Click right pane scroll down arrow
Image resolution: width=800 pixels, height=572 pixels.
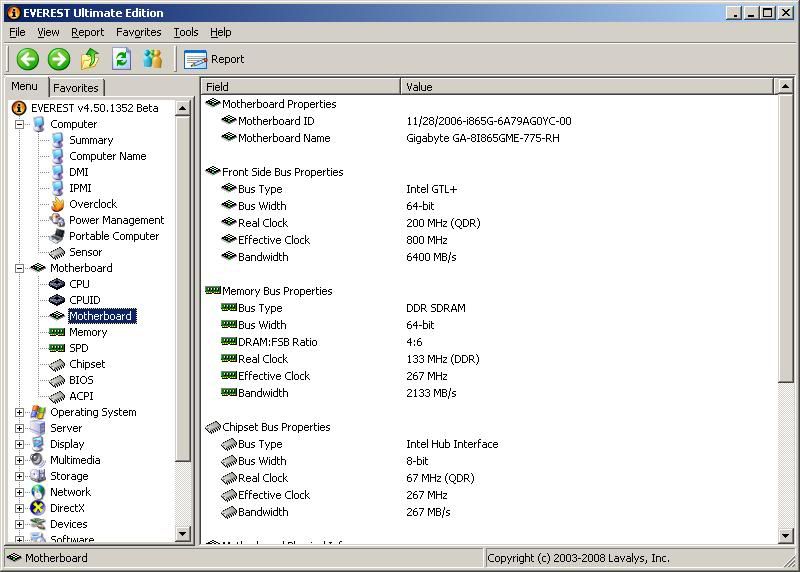click(x=785, y=536)
